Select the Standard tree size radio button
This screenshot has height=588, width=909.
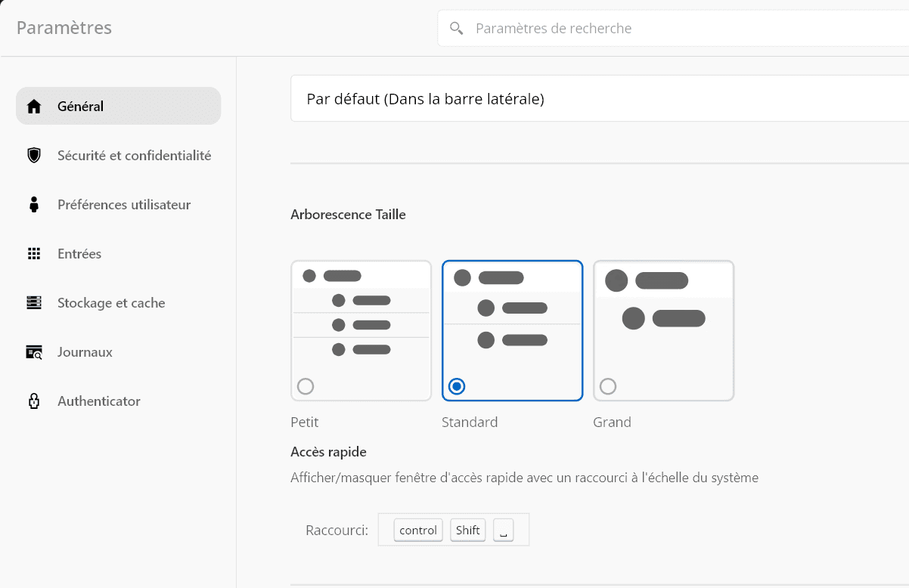point(457,387)
